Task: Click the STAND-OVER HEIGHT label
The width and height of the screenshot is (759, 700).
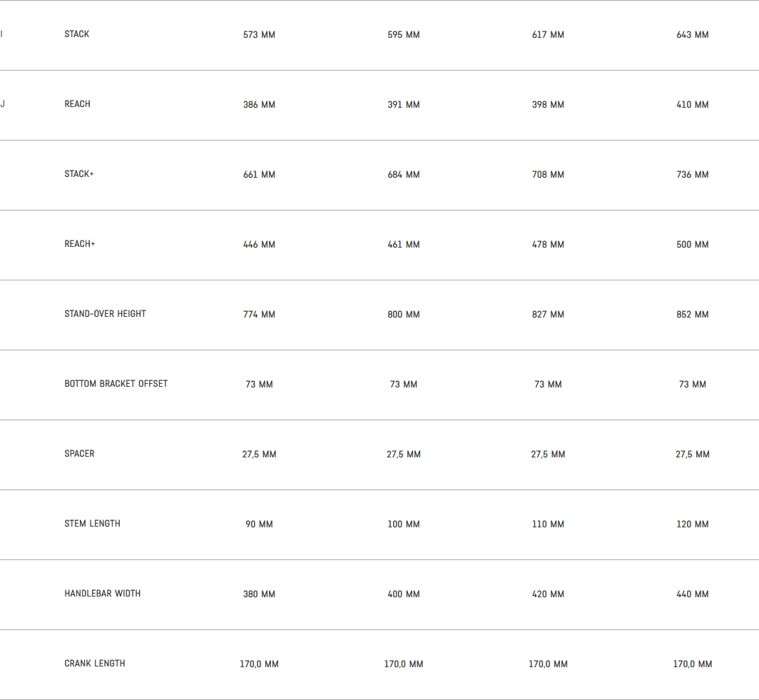Action: click(105, 314)
